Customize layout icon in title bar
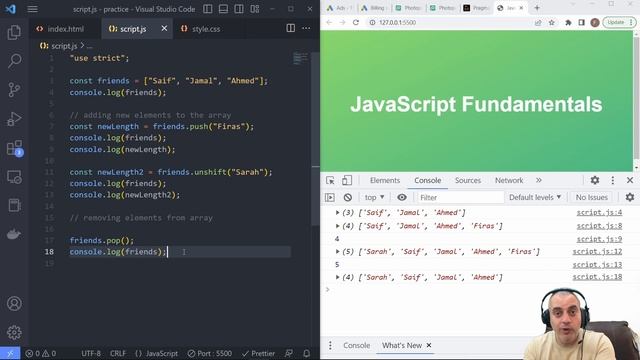The height and width of the screenshot is (360, 640). 255,9
